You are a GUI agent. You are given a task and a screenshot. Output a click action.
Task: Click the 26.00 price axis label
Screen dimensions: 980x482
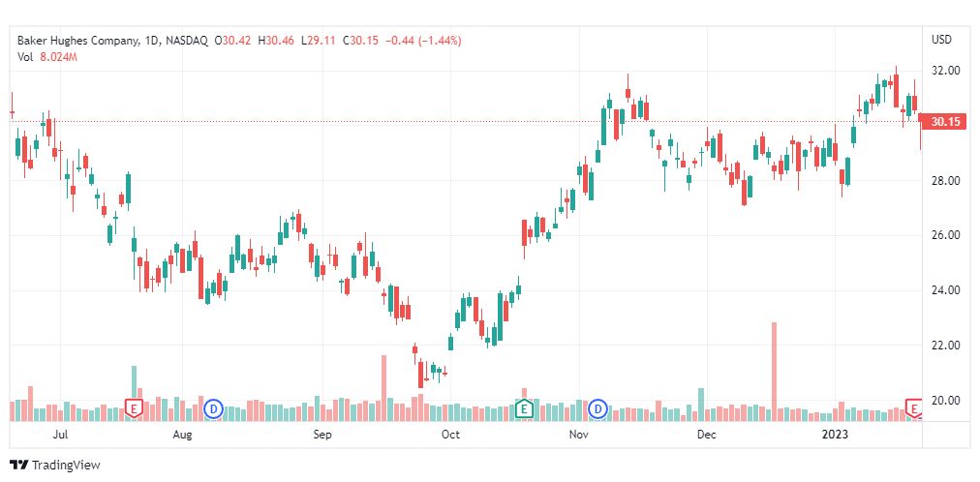pos(946,235)
